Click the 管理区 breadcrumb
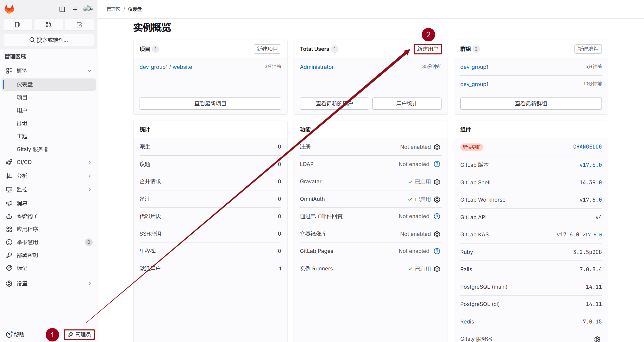This screenshot has width=644, height=342. pos(113,9)
